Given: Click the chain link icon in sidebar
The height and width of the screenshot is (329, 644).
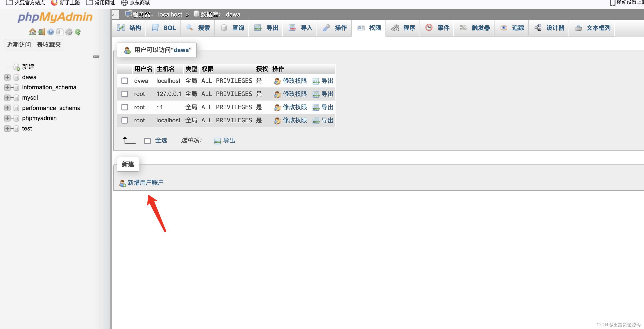Looking at the screenshot, I should [x=96, y=57].
